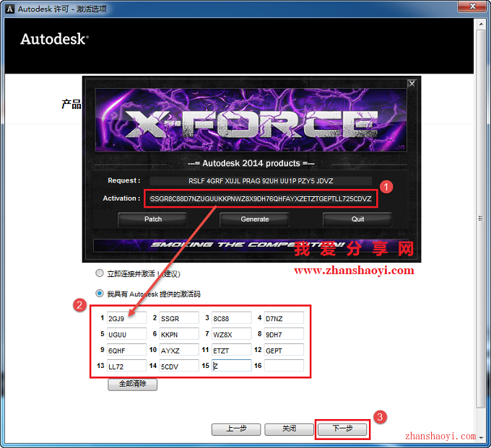Click activation code box 15 containing Z

click(231, 366)
